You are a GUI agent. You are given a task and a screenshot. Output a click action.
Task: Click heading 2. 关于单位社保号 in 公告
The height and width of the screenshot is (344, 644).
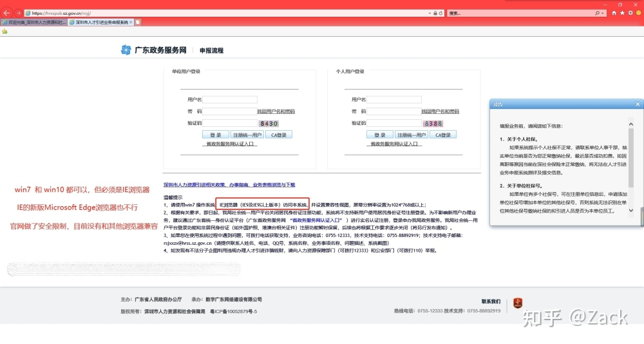click(x=521, y=186)
